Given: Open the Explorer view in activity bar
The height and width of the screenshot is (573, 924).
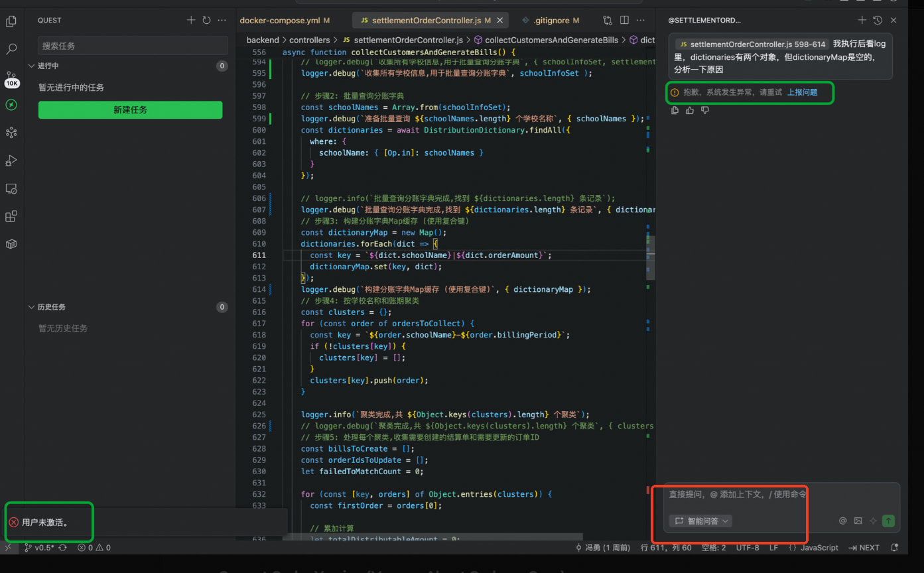Looking at the screenshot, I should [11, 22].
